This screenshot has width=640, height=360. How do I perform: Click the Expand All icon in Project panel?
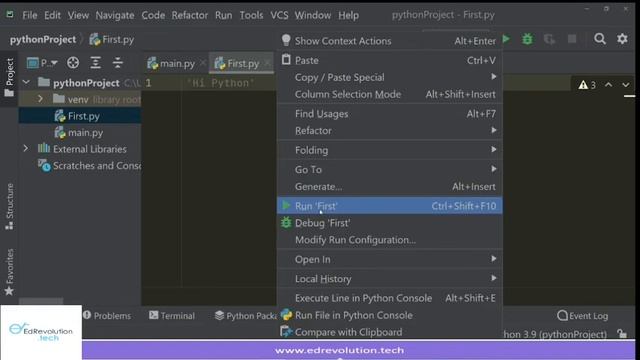click(96, 63)
